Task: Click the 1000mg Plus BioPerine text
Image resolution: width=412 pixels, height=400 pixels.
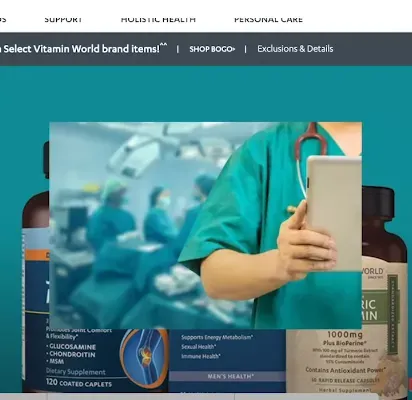Action: (x=345, y=338)
